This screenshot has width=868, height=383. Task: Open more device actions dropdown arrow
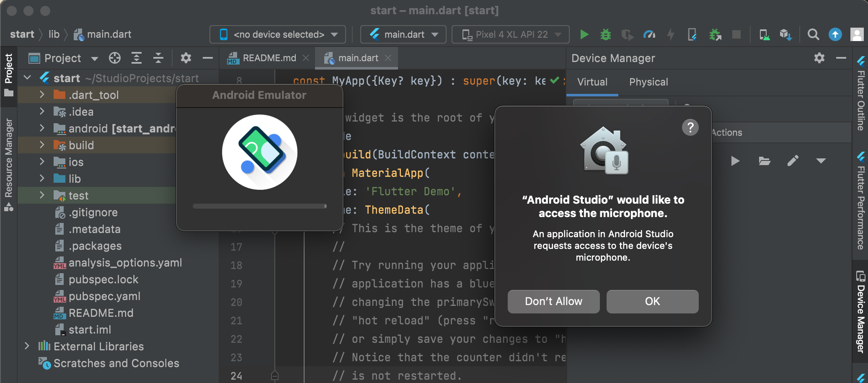821,161
